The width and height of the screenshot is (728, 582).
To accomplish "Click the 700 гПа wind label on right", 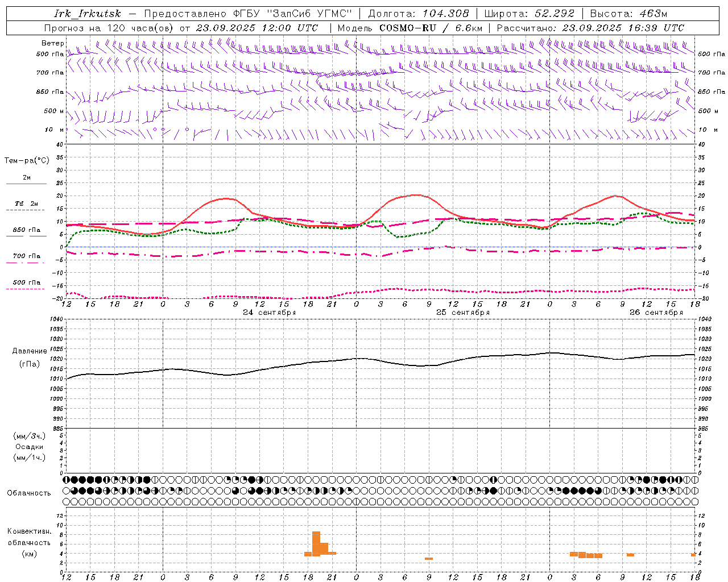I will click(712, 73).
